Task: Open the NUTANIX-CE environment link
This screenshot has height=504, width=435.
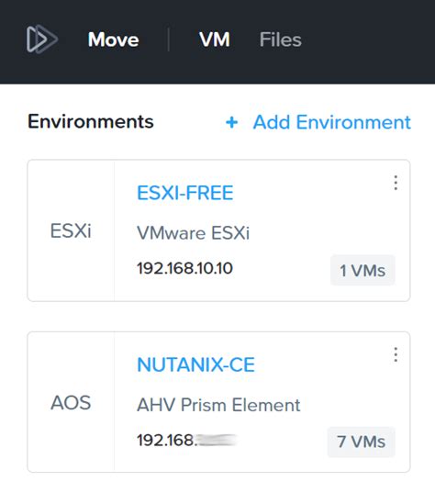Action: tap(195, 364)
